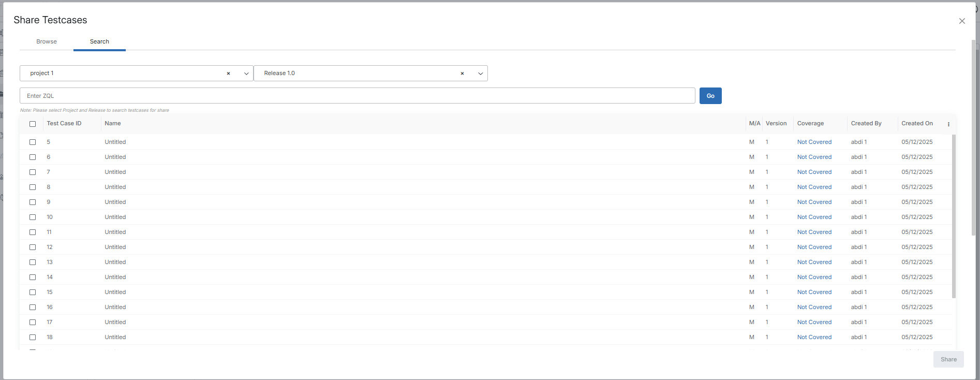Click the Go button
The image size is (980, 380).
click(710, 96)
